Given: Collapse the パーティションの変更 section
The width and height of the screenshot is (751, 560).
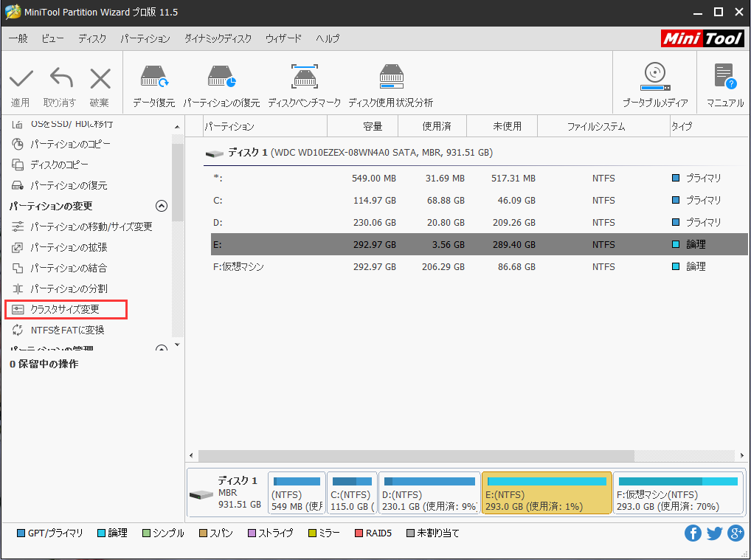Looking at the screenshot, I should (x=161, y=206).
